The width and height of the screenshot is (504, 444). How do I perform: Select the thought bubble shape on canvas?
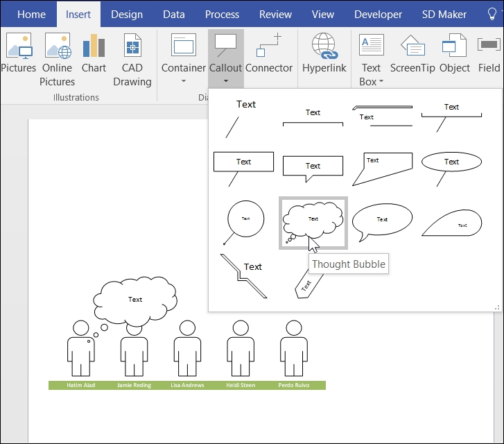135,301
